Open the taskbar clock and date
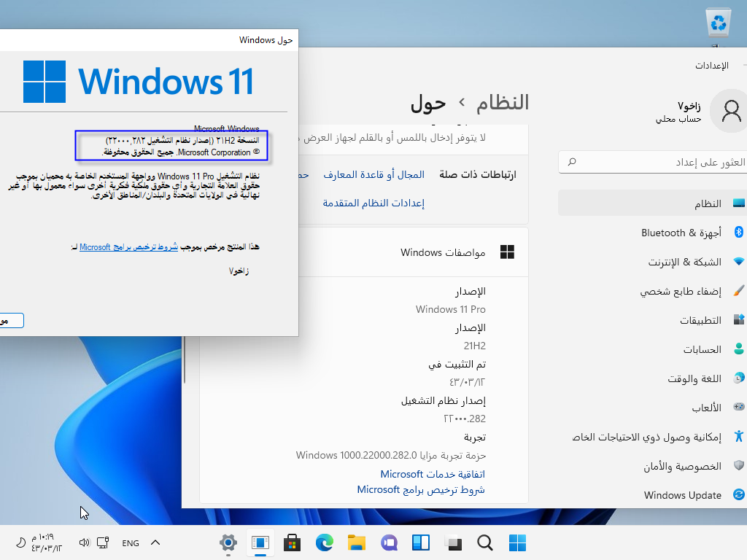 tap(46, 542)
